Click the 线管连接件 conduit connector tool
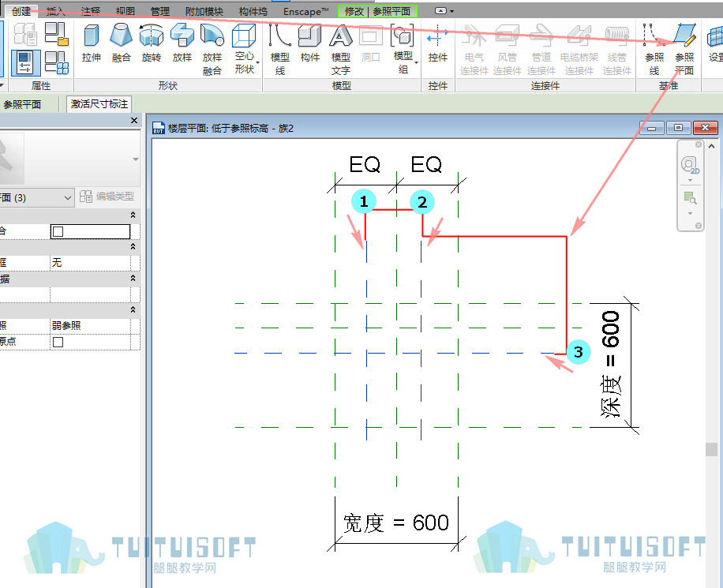This screenshot has height=588, width=723. pos(617,50)
